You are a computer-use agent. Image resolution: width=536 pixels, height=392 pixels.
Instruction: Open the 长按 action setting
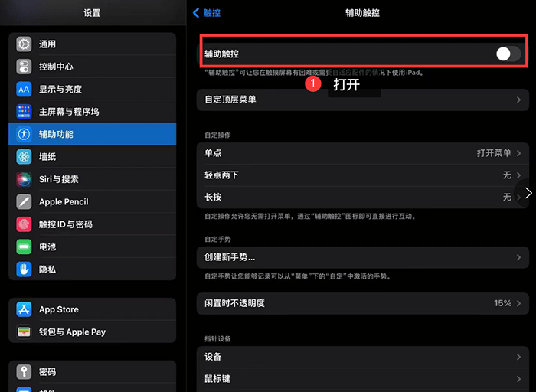pyautogui.click(x=360, y=197)
